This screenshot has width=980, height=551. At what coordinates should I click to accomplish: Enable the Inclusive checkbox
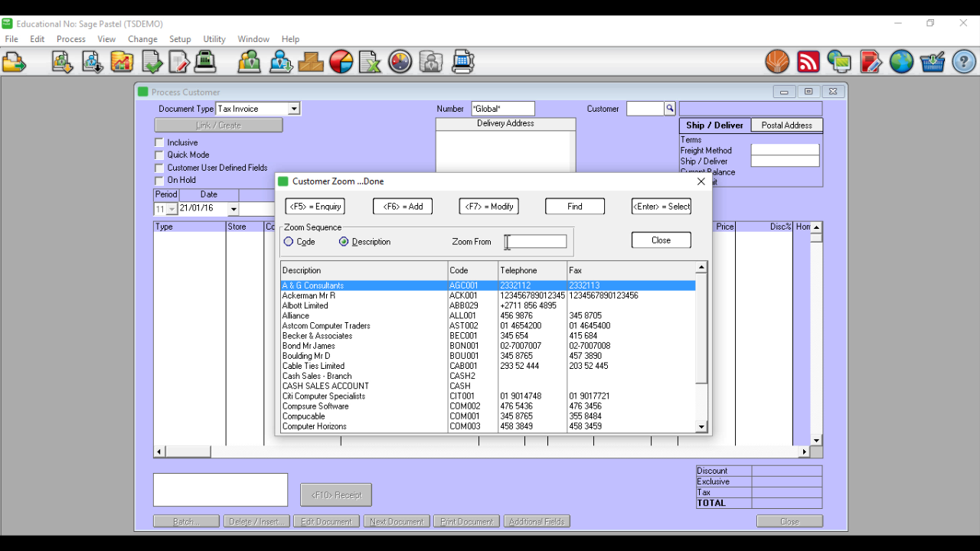[159, 142]
